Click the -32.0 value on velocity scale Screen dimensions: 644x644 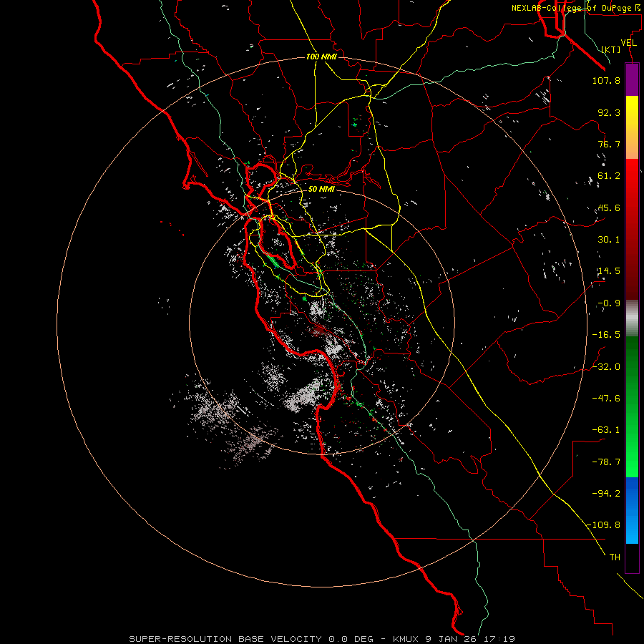point(606,367)
